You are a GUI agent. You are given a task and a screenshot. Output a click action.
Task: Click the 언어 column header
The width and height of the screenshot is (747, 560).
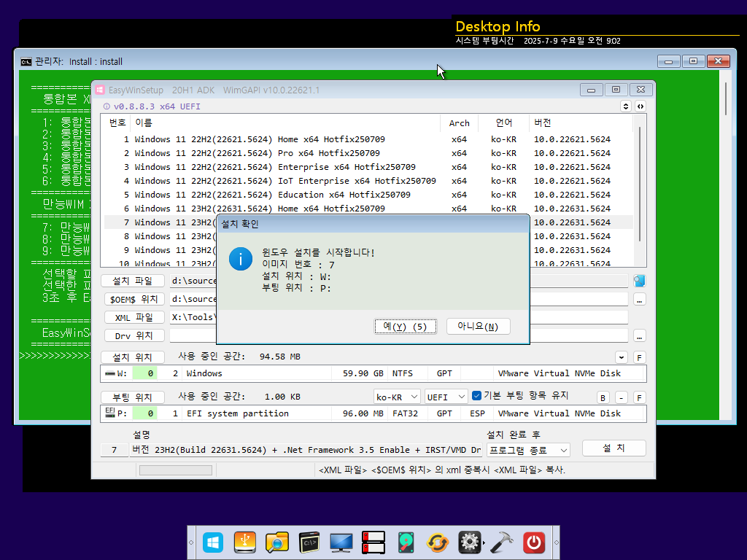[503, 122]
